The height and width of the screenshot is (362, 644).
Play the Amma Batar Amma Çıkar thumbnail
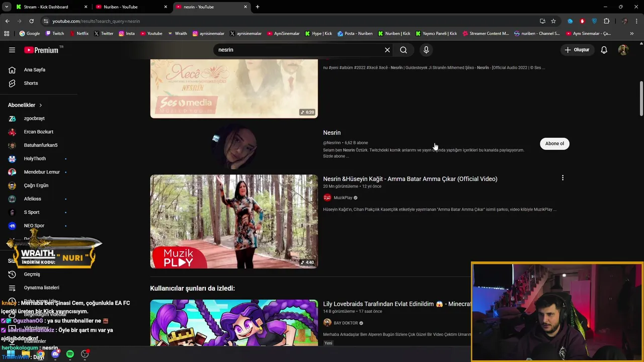pos(234,221)
